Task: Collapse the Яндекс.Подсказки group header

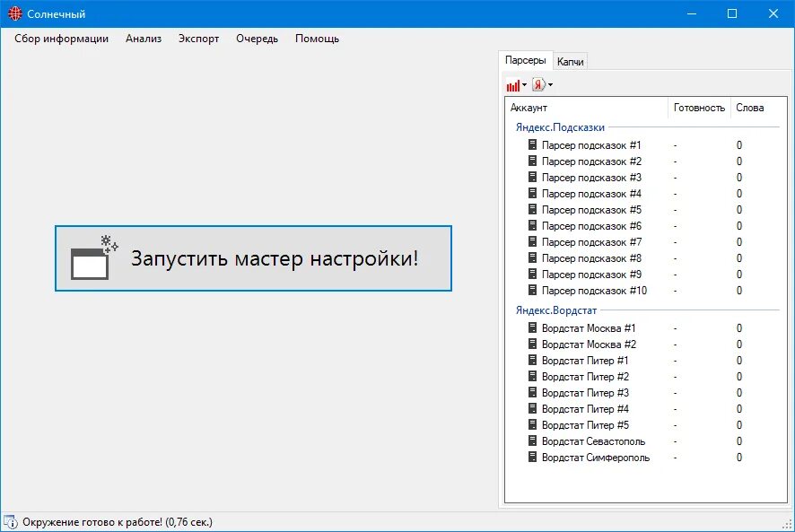Action: tap(560, 127)
